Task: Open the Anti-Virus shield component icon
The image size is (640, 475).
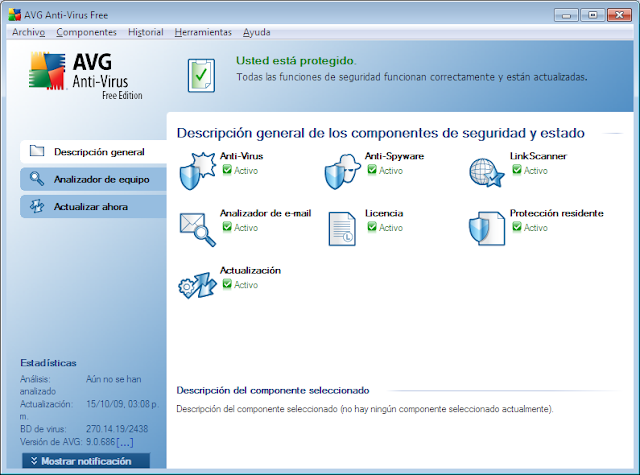Action: [198, 171]
